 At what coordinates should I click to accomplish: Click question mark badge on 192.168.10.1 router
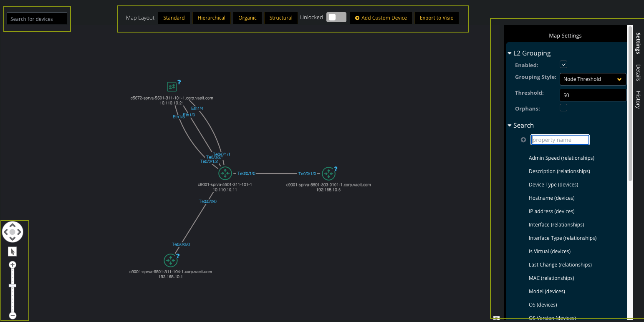(178, 256)
